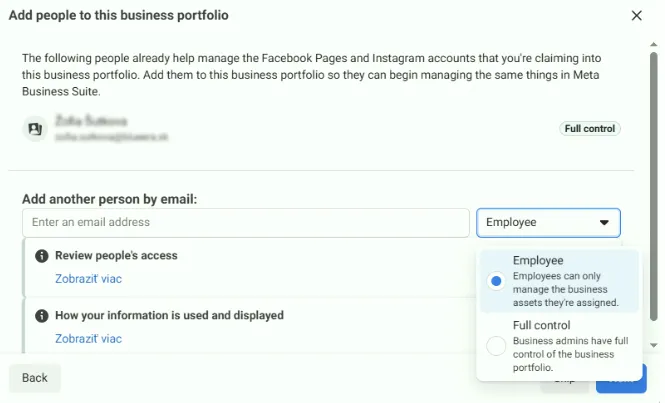This screenshot has width=665, height=403.
Task: Click info icon beside How your information is used
Action: pos(41,316)
